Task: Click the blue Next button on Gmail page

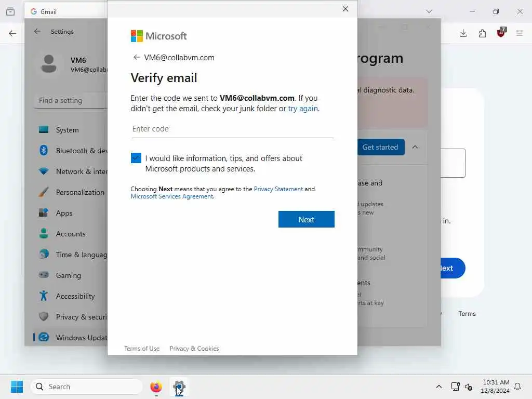Action: pyautogui.click(x=453, y=268)
